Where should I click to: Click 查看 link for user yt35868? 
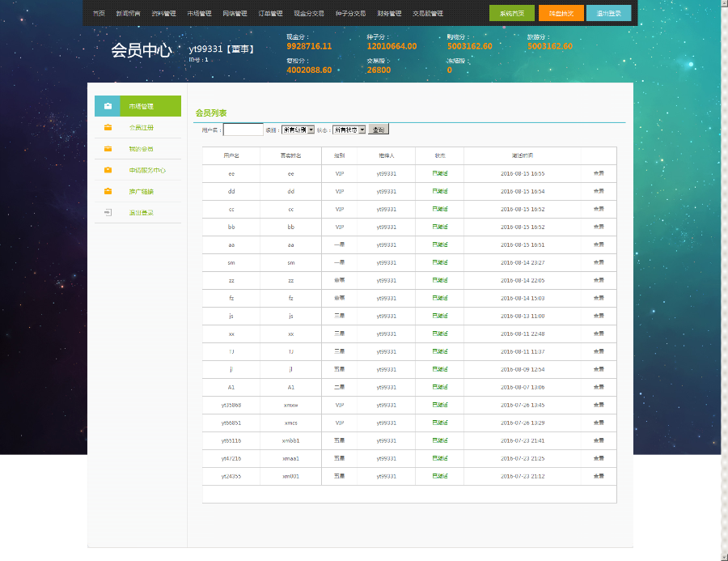[x=599, y=406]
